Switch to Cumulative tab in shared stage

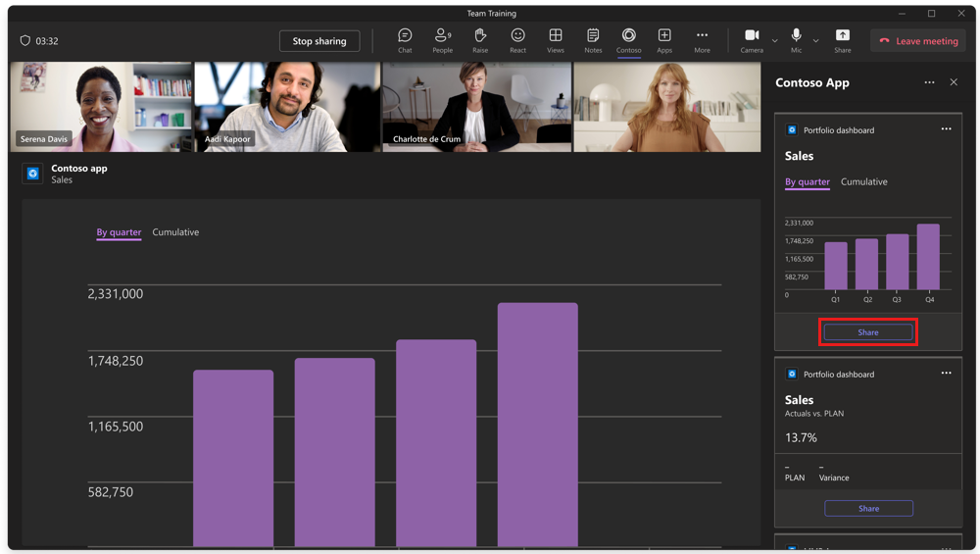[175, 232]
